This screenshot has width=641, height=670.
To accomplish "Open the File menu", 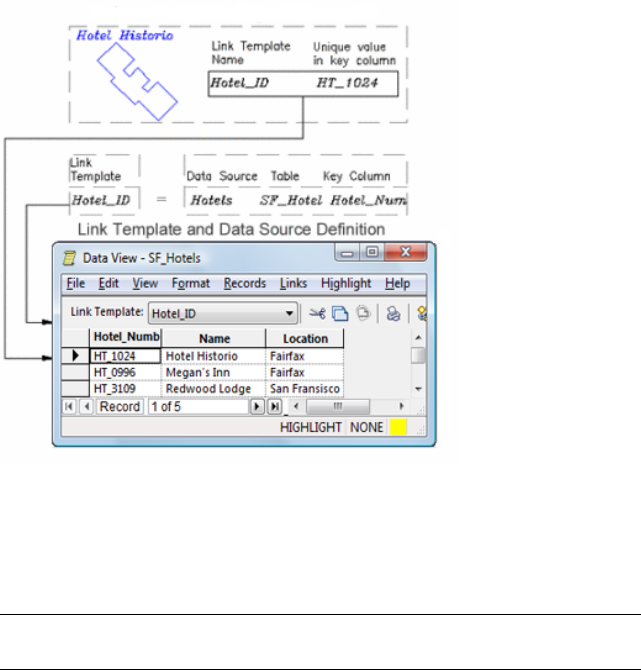I will (x=76, y=283).
